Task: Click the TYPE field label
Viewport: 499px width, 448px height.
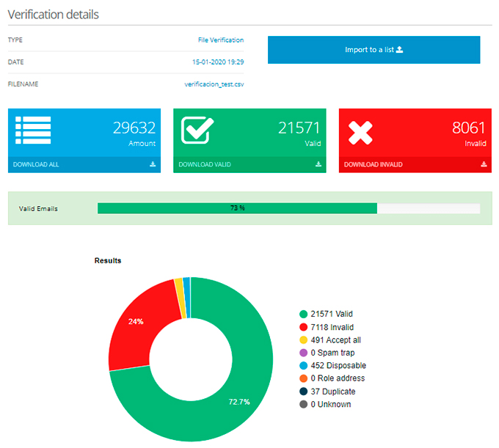Action: click(15, 40)
